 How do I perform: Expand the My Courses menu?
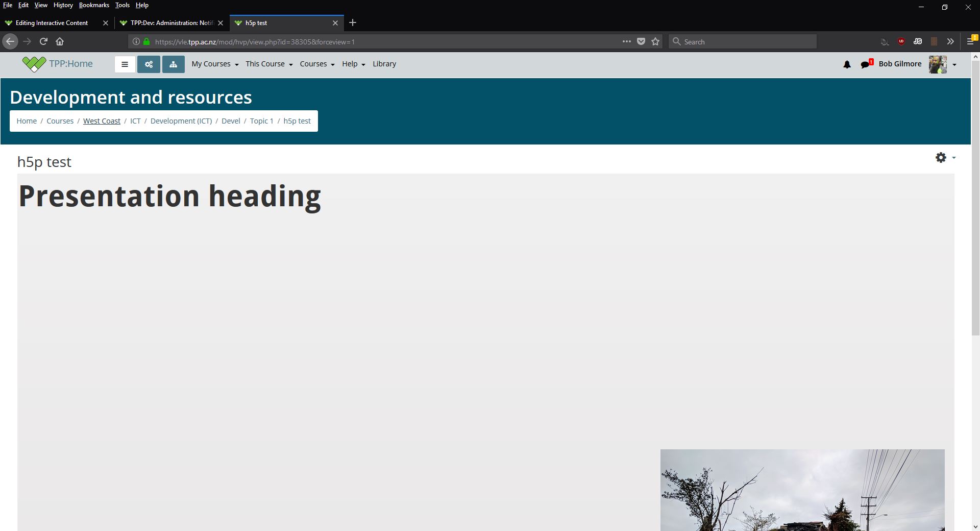215,64
